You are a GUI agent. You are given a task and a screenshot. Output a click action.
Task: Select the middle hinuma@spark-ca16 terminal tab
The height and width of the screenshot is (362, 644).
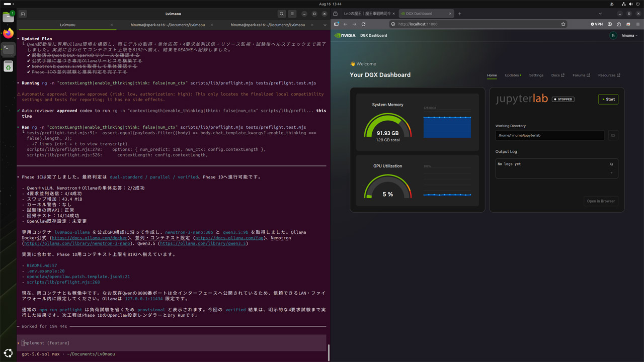168,25
